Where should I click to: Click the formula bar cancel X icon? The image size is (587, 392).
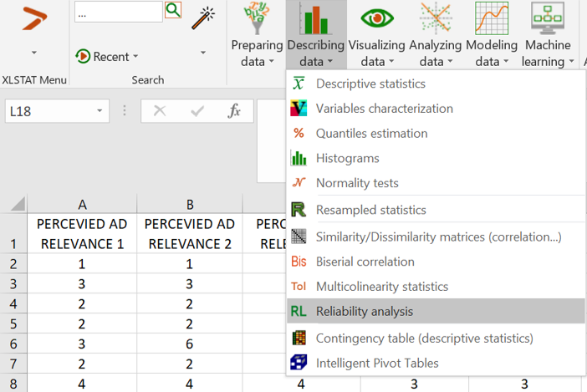click(160, 110)
